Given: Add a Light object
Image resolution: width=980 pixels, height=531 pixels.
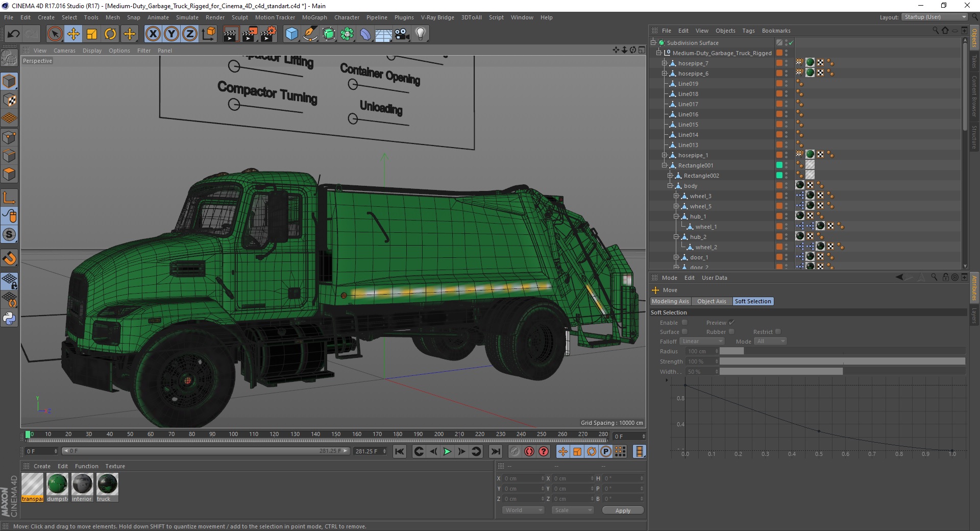Looking at the screenshot, I should pos(421,34).
